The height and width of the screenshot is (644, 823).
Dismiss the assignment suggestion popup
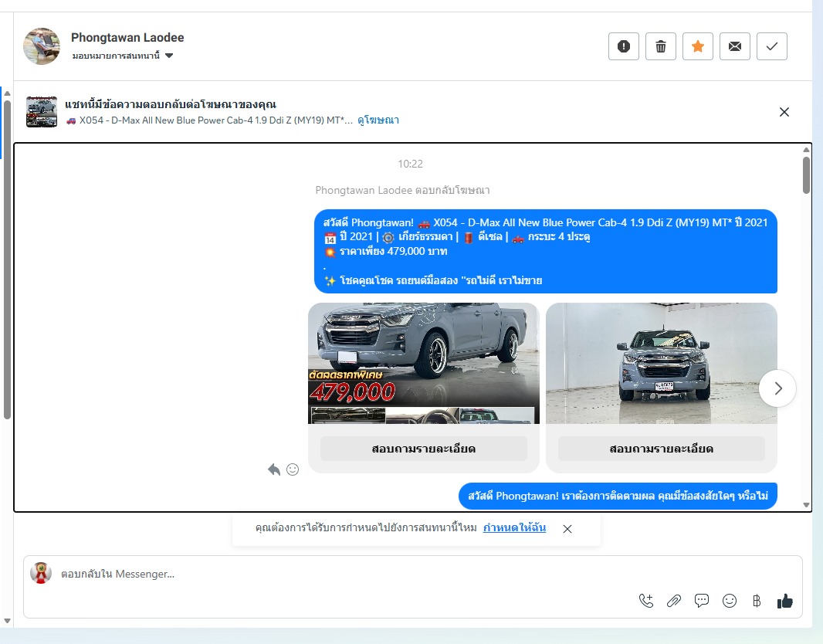(567, 529)
